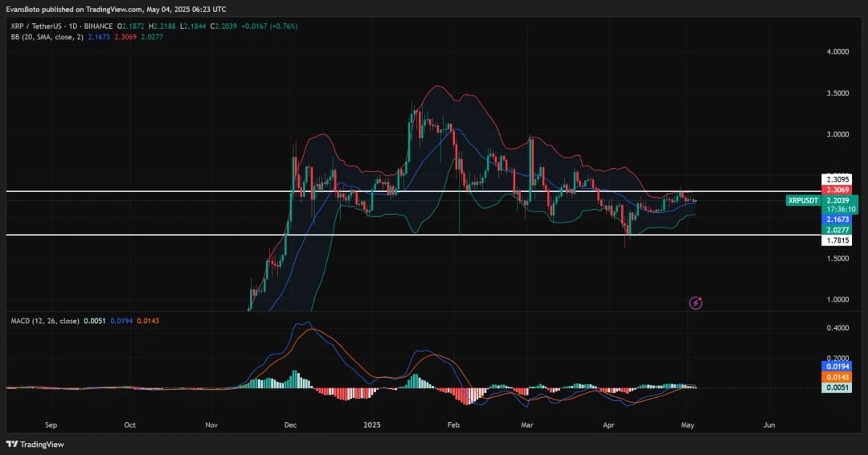The width and height of the screenshot is (868, 455).
Task: Click the white 2.3095 resistance price label
Action: (x=836, y=179)
